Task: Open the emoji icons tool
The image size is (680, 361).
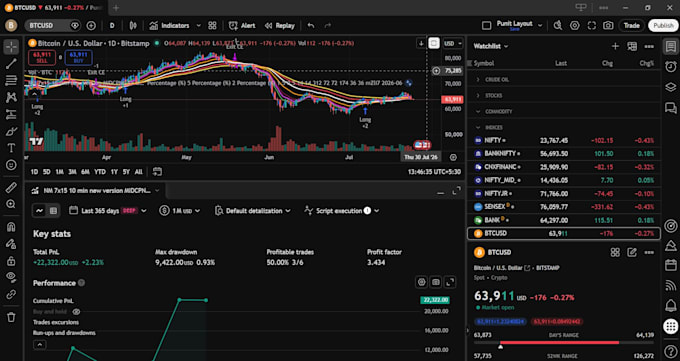Action: coord(11,165)
